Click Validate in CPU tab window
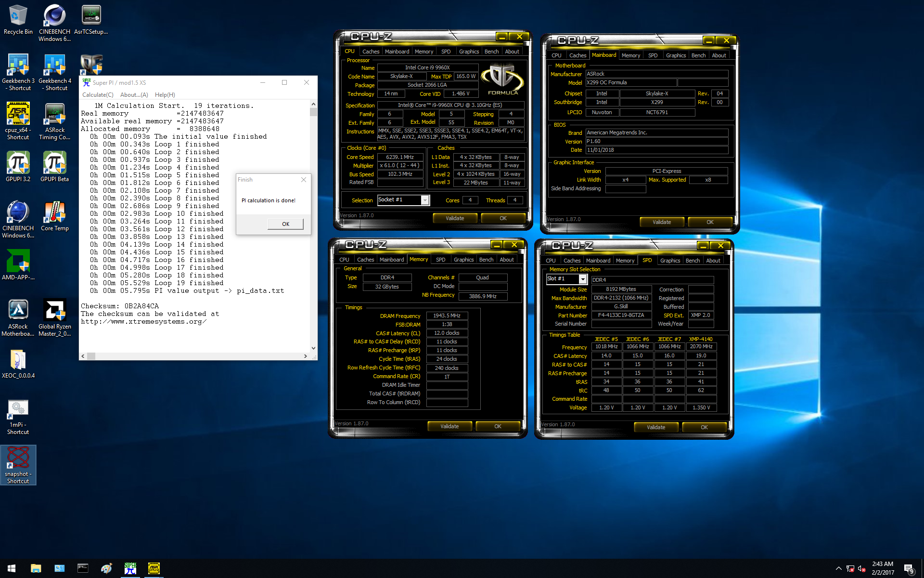 455,218
